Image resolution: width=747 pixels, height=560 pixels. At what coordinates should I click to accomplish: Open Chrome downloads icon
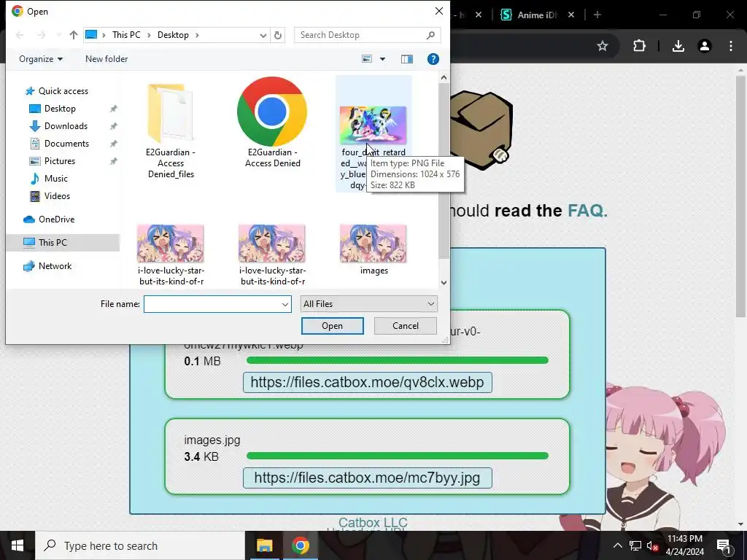678,46
